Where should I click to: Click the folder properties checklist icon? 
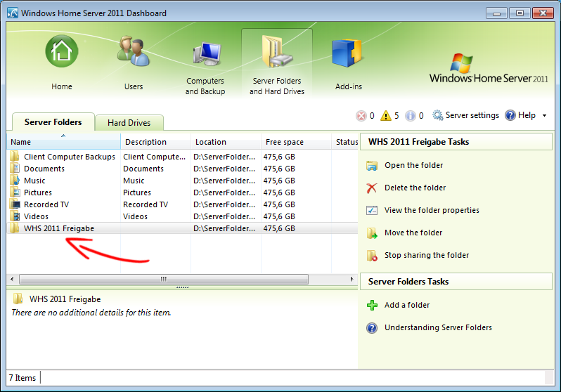click(372, 210)
